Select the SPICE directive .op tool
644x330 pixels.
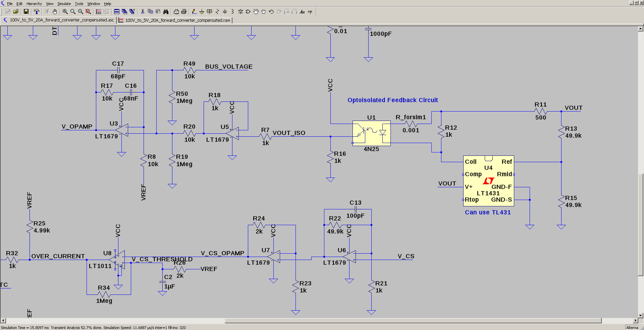[x=310, y=12]
